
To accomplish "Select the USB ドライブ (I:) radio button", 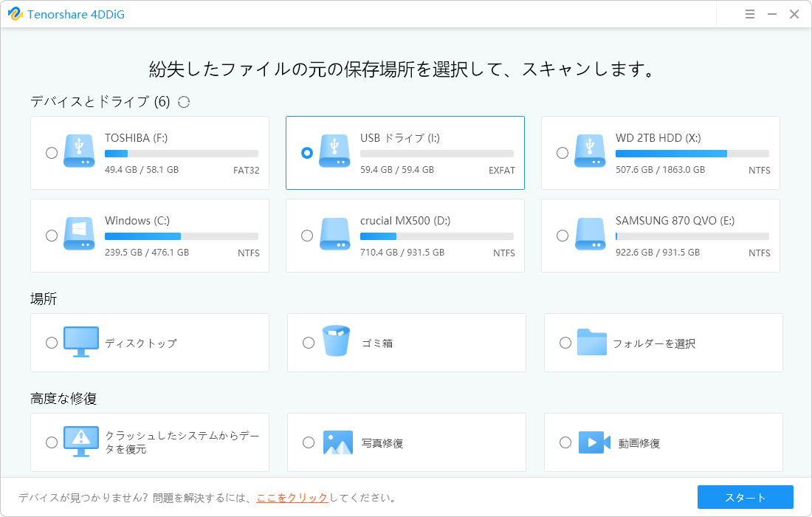I will coord(306,153).
